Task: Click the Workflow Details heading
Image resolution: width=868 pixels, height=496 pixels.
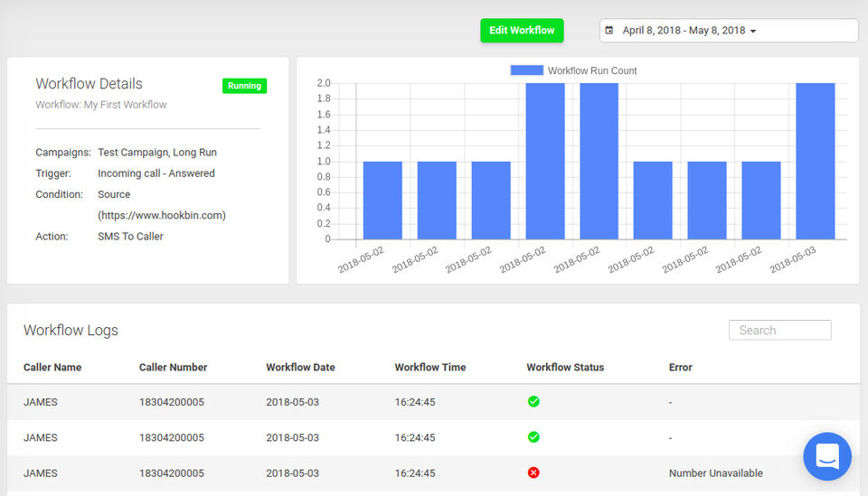Action: 90,83
